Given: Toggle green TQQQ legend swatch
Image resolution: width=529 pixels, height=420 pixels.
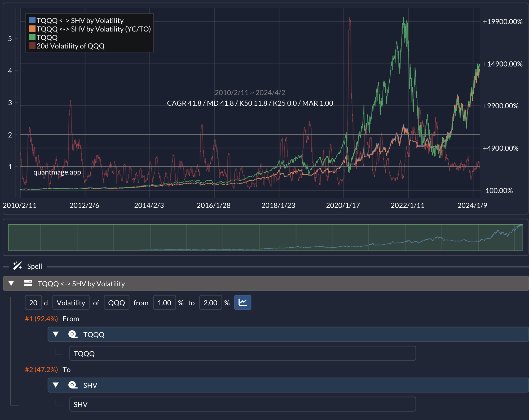Looking at the screenshot, I should tap(32, 37).
